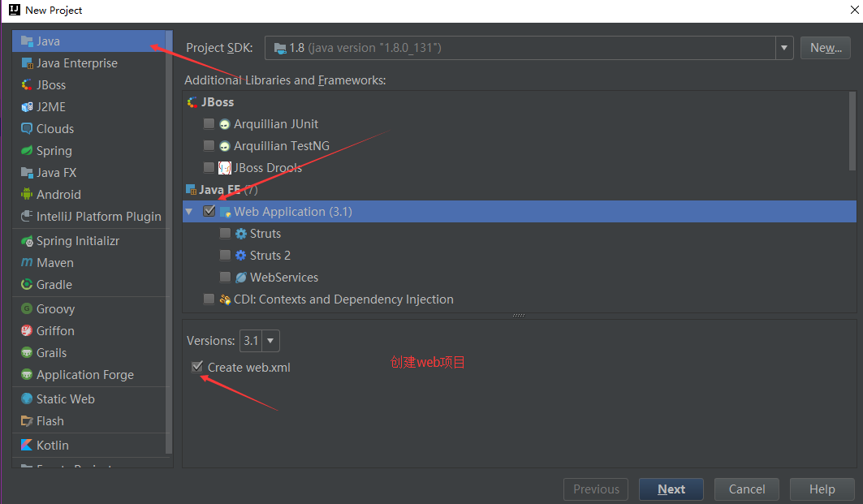Collapse the Web Application tree node

click(189, 211)
